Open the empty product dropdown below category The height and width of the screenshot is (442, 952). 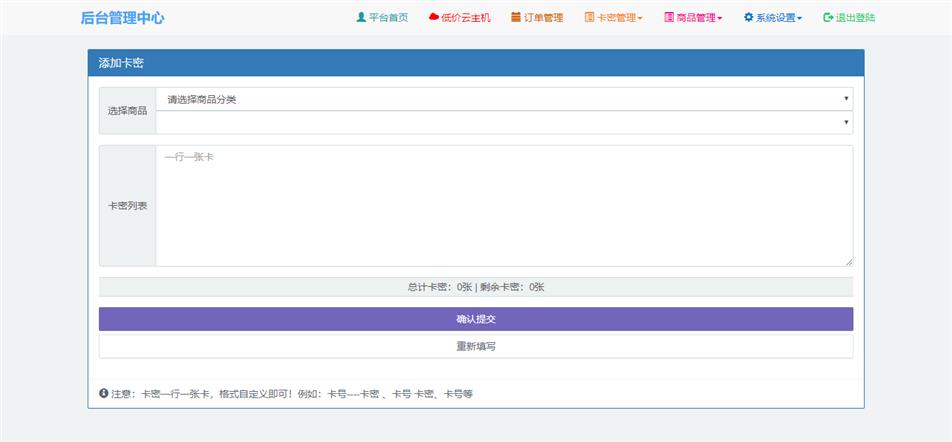click(504, 122)
